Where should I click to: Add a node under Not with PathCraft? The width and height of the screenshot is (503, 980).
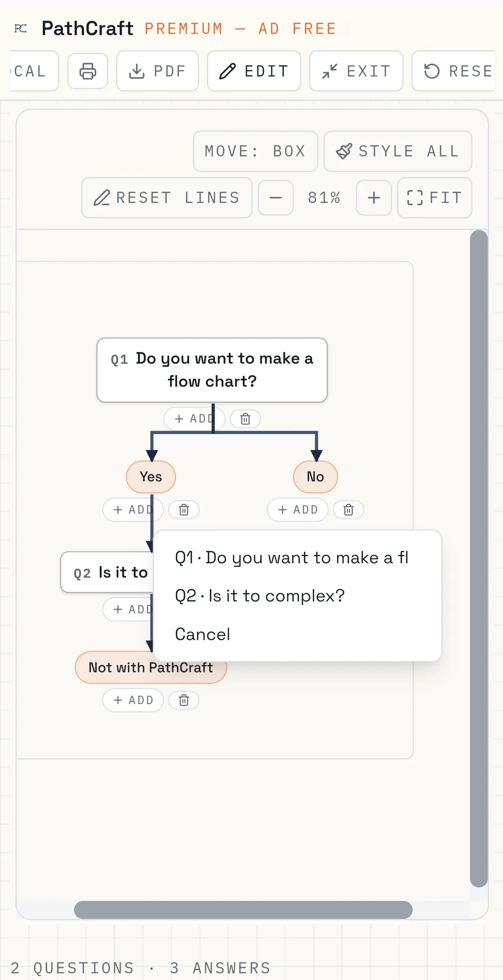[x=133, y=700]
